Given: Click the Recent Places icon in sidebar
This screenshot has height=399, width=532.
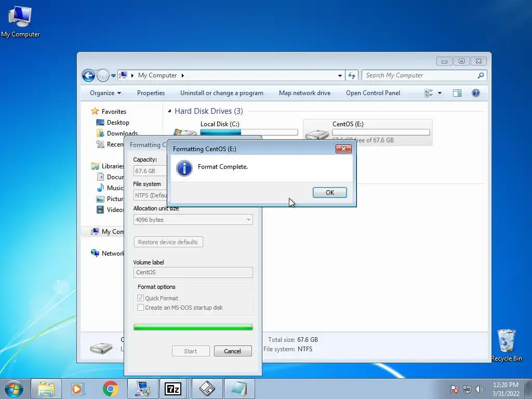Looking at the screenshot, I should click(x=100, y=144).
